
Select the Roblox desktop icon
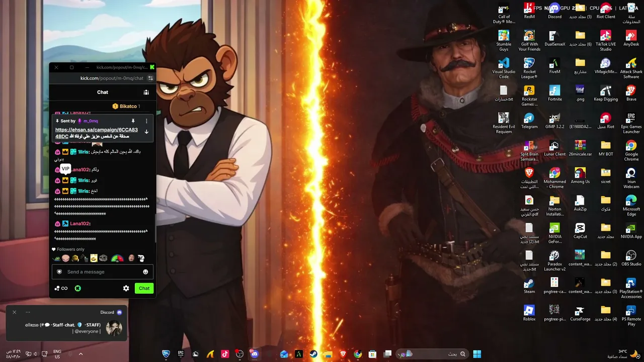(x=529, y=314)
